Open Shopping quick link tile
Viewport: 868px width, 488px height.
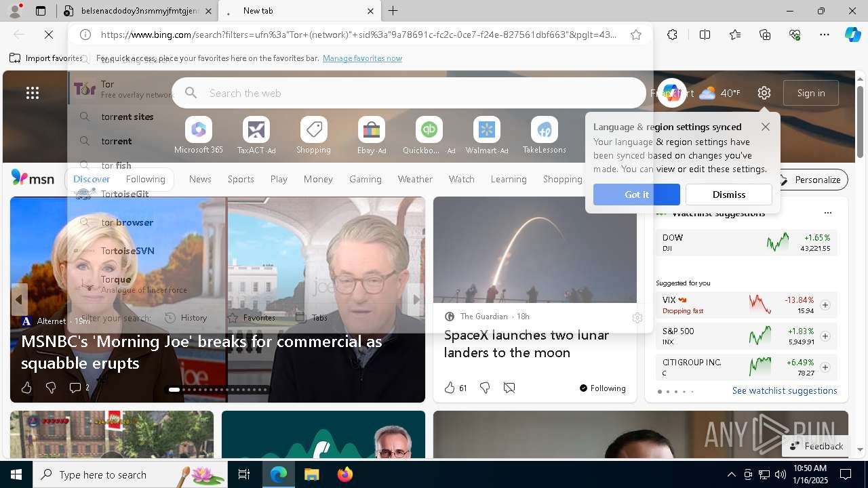tap(313, 136)
